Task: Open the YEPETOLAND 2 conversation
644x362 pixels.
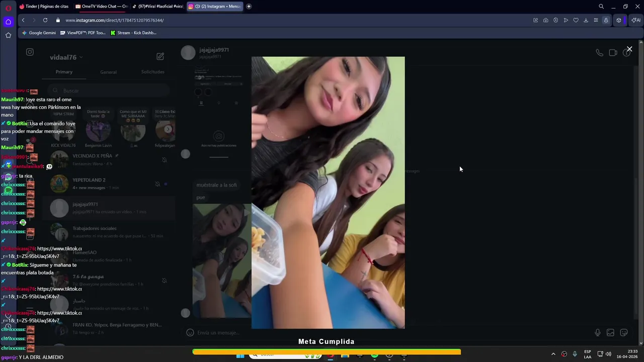Action: pos(108,184)
